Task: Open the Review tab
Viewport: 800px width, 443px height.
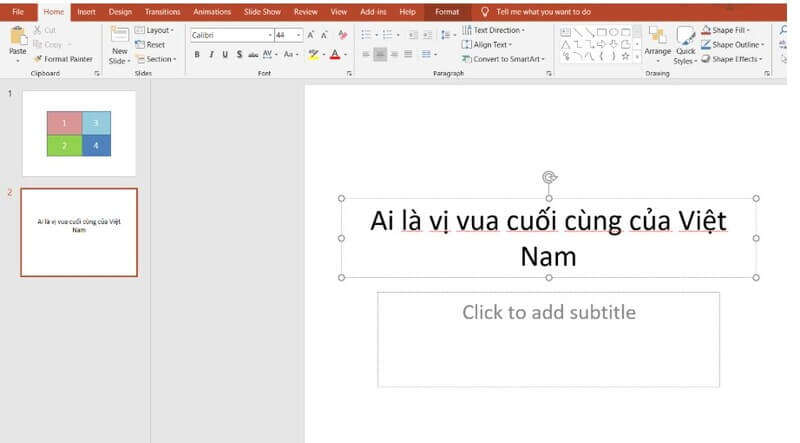Action: click(x=306, y=12)
